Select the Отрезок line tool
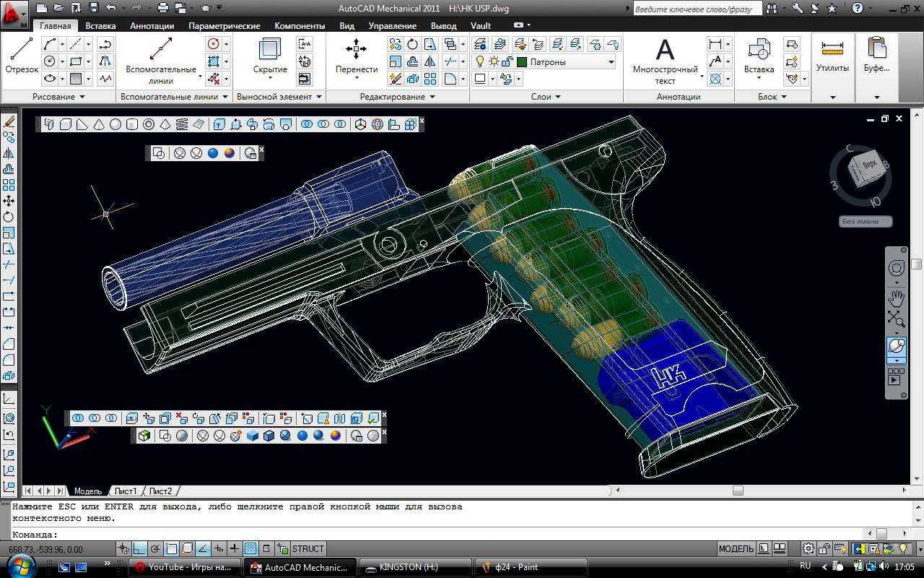Image resolution: width=924 pixels, height=578 pixels. 22,56
